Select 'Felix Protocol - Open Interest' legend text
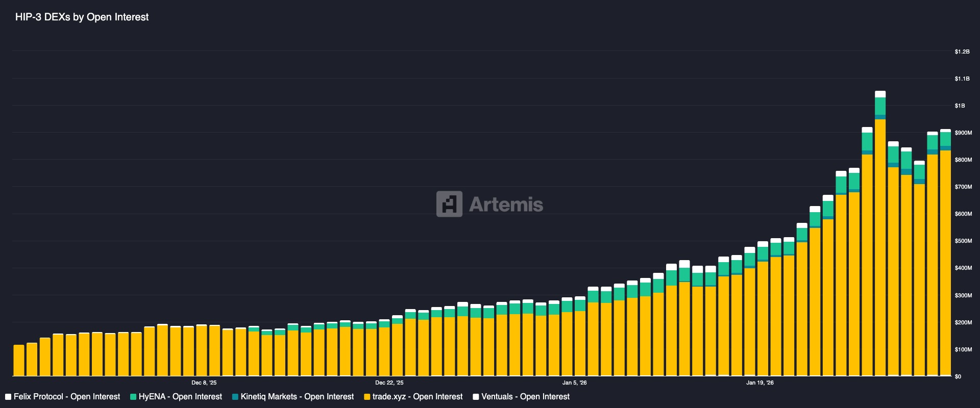 (x=67, y=397)
